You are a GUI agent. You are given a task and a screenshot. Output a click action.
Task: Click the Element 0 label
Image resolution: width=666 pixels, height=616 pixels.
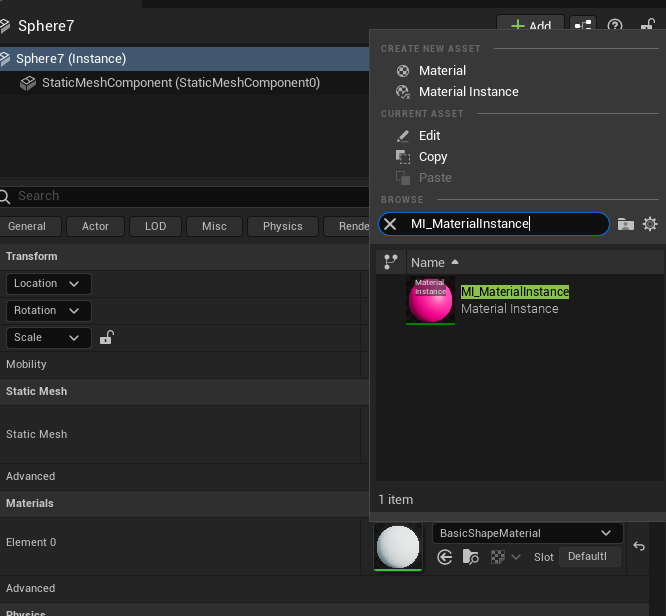(31, 542)
